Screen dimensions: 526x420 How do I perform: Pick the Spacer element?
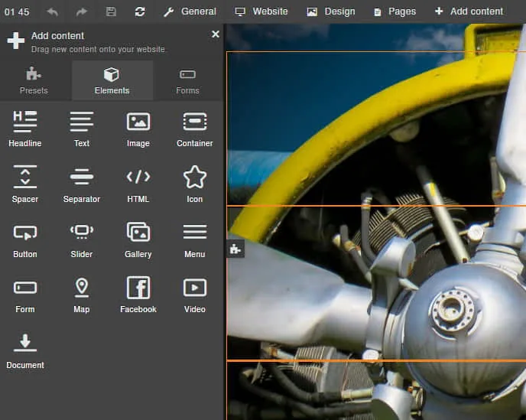(x=25, y=184)
